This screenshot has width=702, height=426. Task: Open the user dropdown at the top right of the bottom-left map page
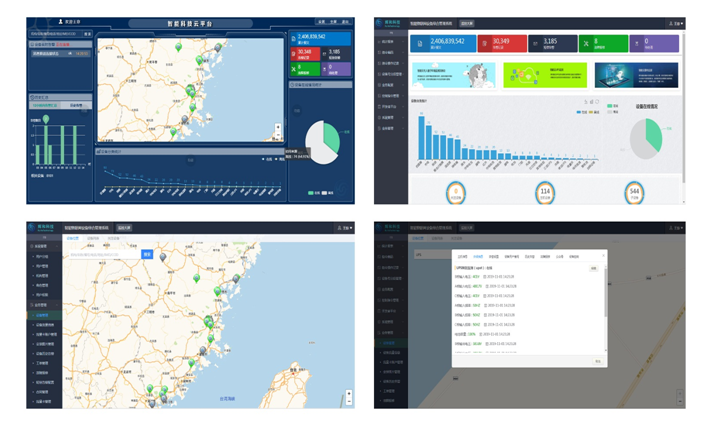(343, 228)
